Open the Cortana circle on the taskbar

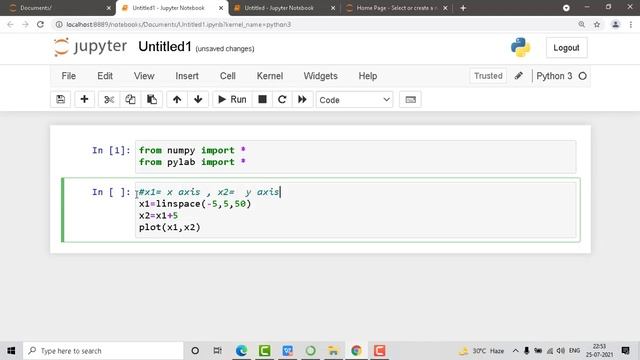click(195, 351)
